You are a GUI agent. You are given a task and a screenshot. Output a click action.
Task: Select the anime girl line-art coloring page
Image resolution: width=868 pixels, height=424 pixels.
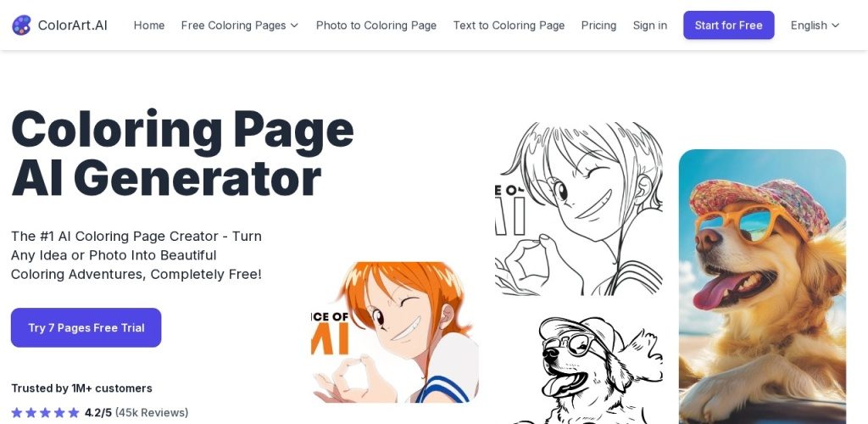(578, 209)
